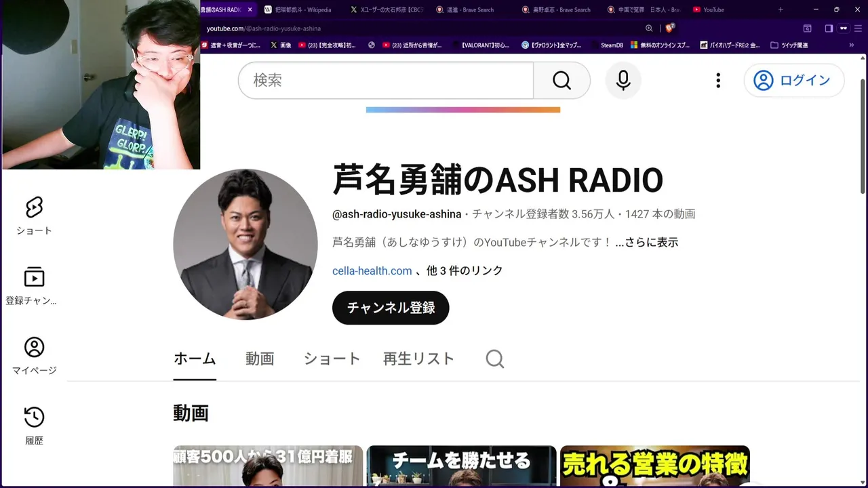Viewport: 868px width, 488px height.
Task: Open the X 画像 bookmark
Action: [281, 45]
